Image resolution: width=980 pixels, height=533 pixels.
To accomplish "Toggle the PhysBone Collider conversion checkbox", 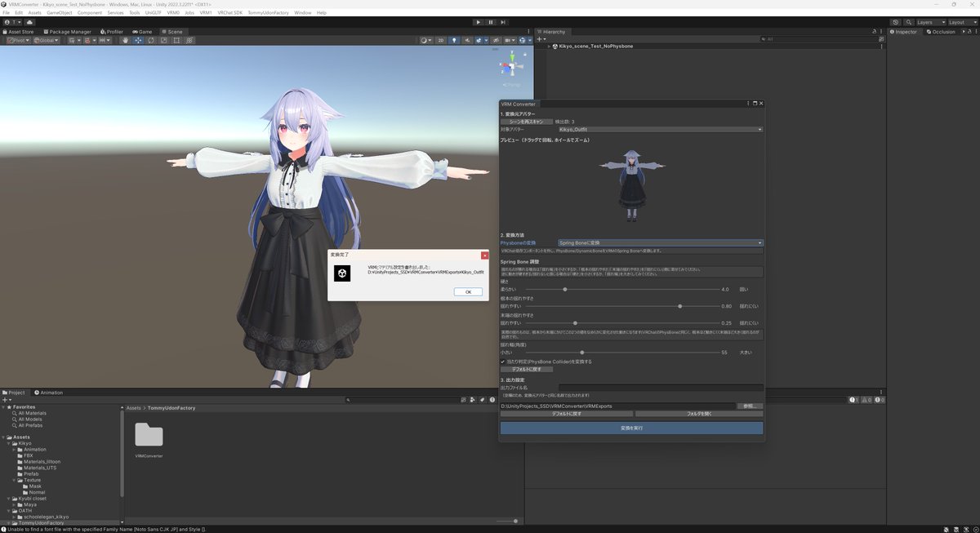I will [x=503, y=361].
